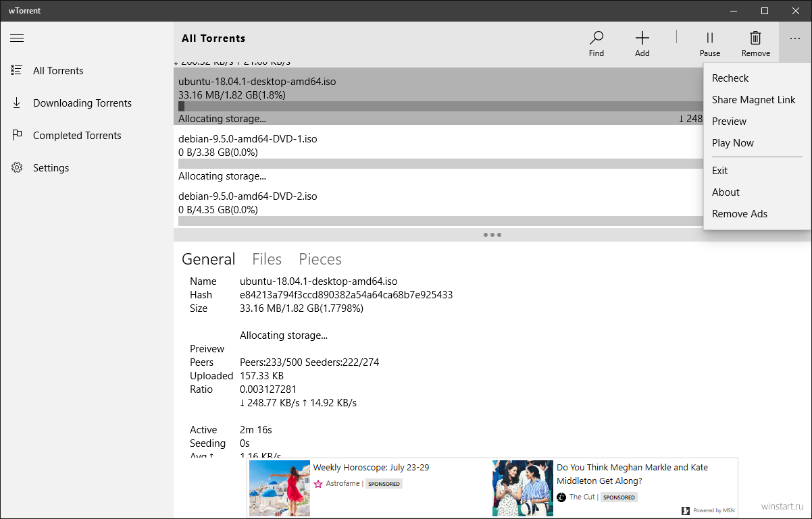Click the Meghan and Kate ad thumbnail
Image resolution: width=812 pixels, height=519 pixels.
click(523, 489)
